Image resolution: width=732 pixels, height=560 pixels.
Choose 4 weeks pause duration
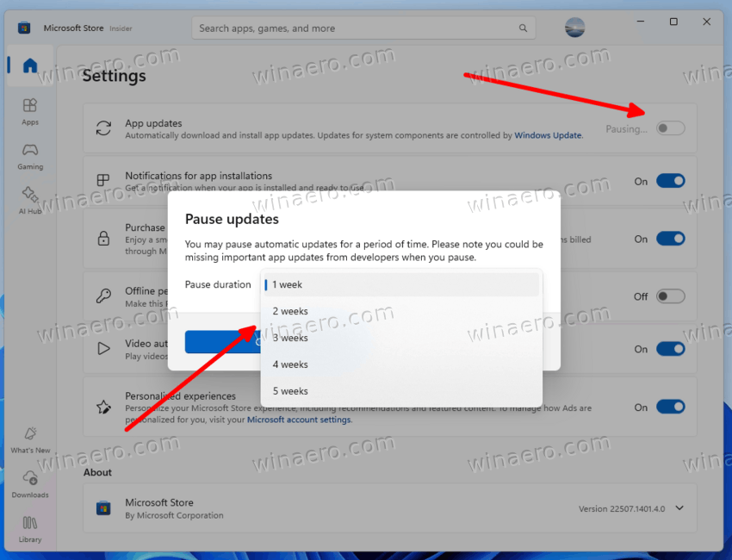tap(401, 364)
